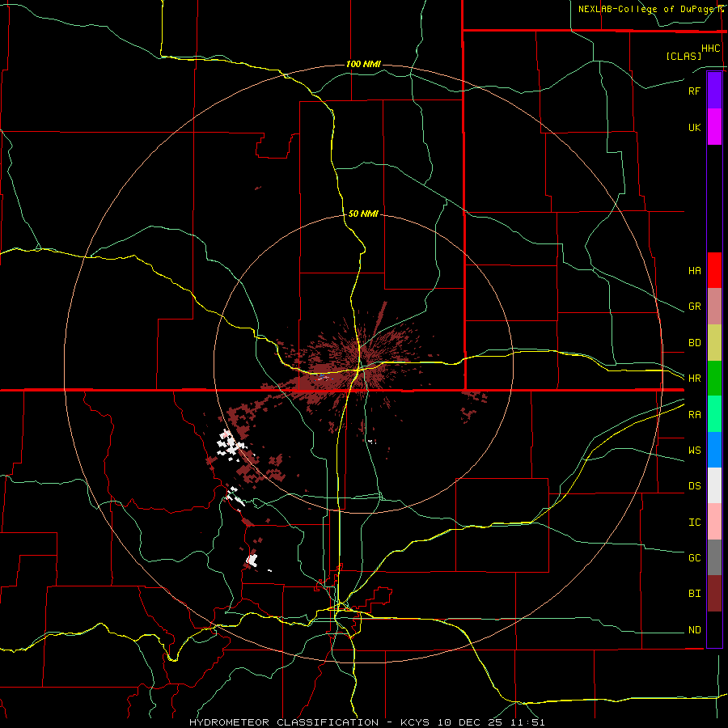
Task: Click the RF purple legend swatch
Action: click(714, 91)
